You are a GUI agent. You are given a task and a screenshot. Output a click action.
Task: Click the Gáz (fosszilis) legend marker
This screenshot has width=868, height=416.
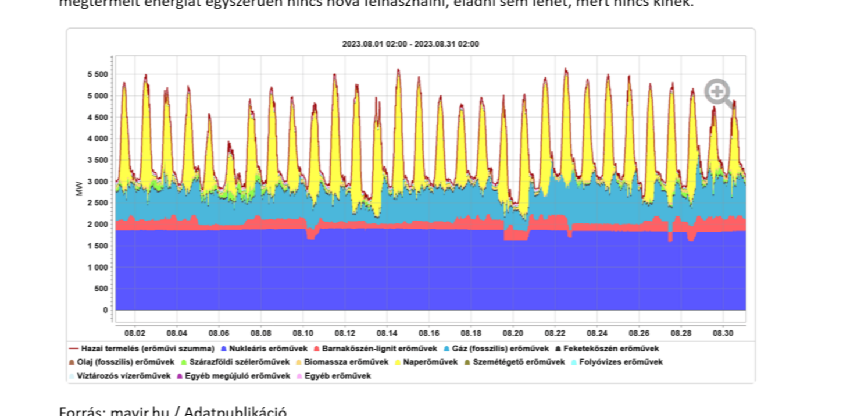pos(446,349)
